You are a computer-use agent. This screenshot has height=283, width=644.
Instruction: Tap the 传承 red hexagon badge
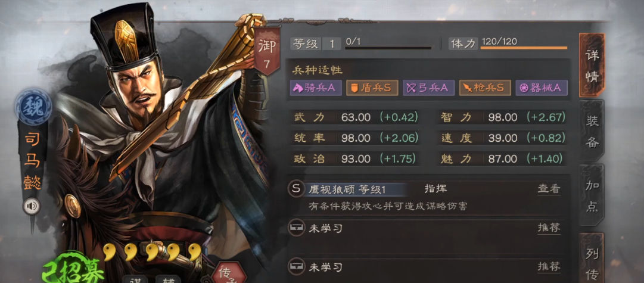click(x=229, y=273)
